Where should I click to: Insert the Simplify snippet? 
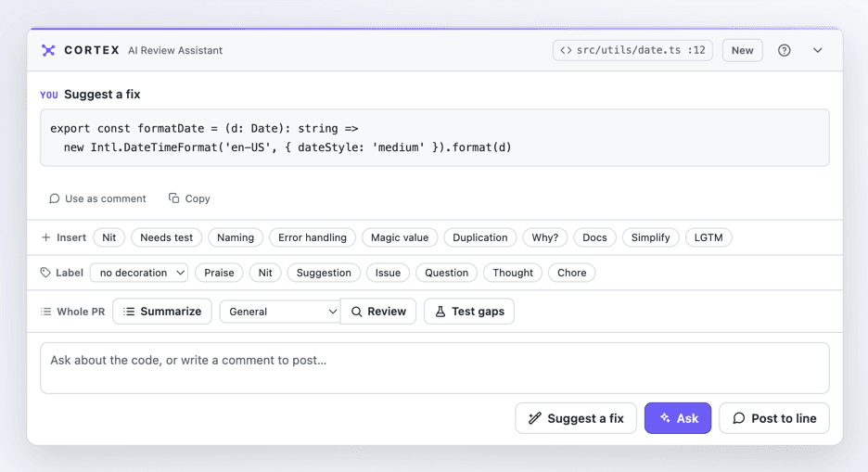coord(650,237)
